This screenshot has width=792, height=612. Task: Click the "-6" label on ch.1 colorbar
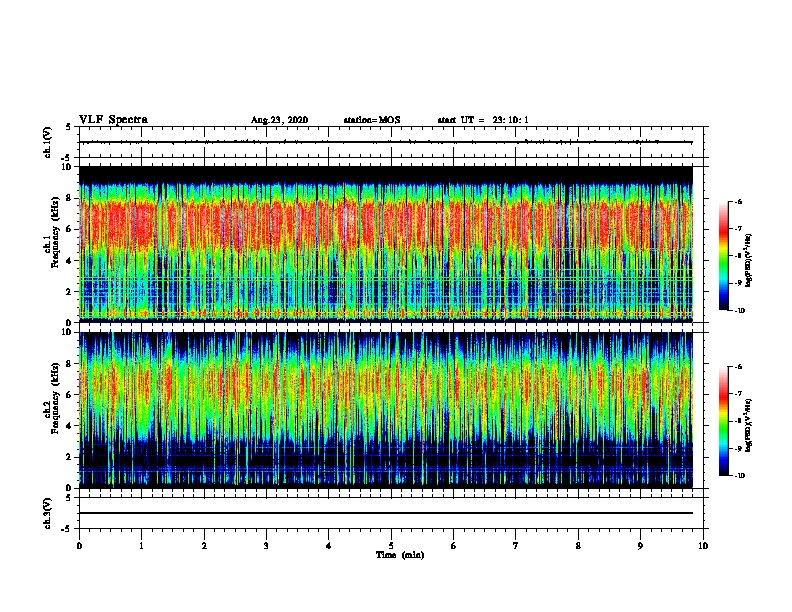[x=738, y=201]
